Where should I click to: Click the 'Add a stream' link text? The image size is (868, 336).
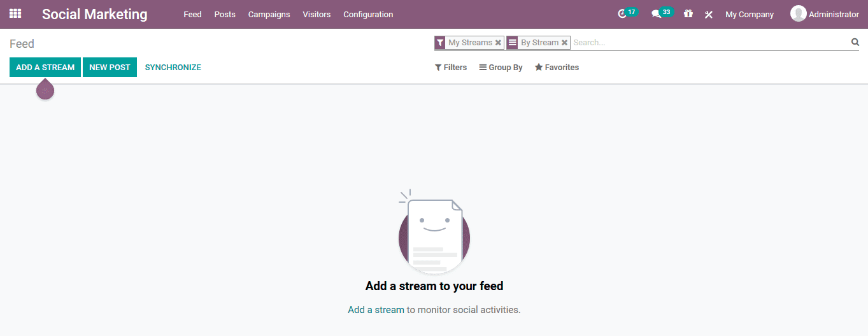[376, 310]
